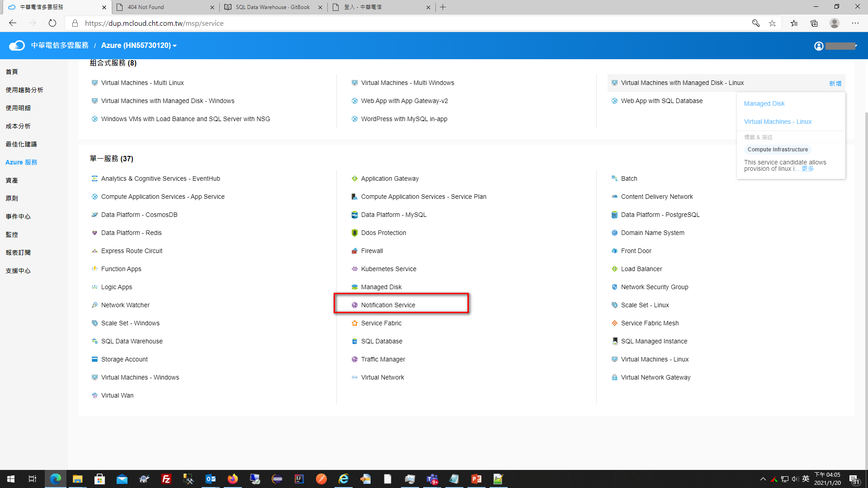Add this page to favorites

772,23
